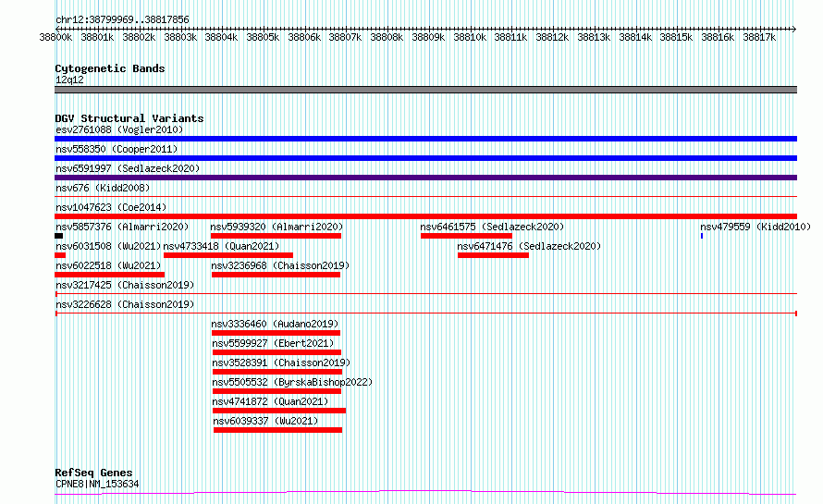Click nsv3226628 (Chaisson2019) label
The width and height of the screenshot is (823, 504).
tap(125, 304)
